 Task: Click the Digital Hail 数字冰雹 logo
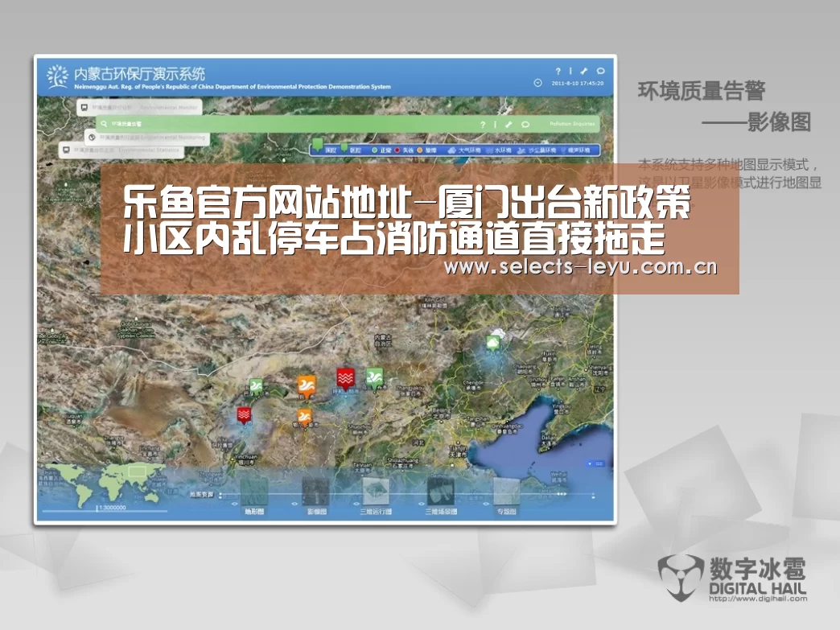pyautogui.click(x=732, y=579)
